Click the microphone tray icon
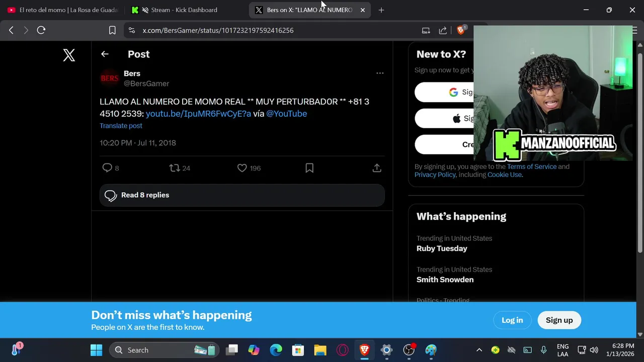644x362 pixels. (x=543, y=350)
